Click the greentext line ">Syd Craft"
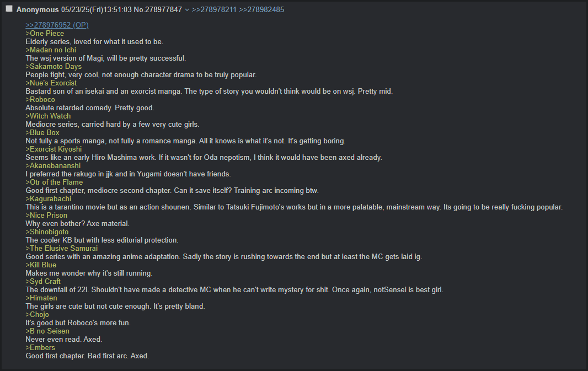588x371 pixels. tap(43, 282)
